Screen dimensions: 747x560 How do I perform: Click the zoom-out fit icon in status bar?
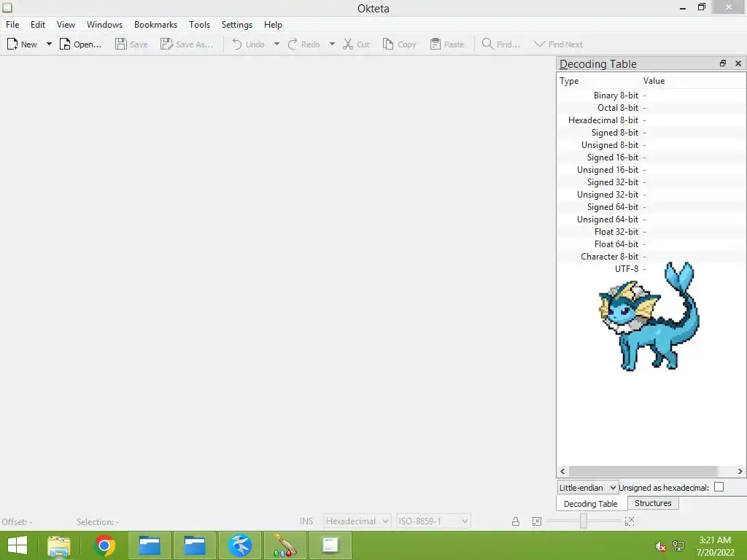tap(537, 521)
